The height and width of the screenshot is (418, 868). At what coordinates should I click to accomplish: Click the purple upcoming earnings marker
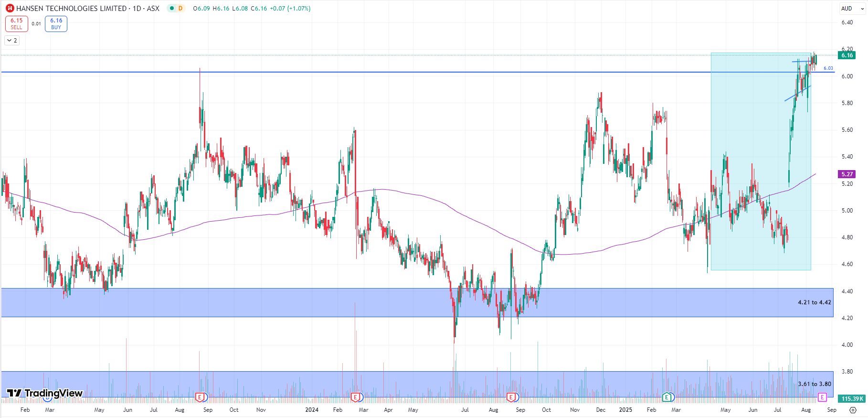[822, 397]
